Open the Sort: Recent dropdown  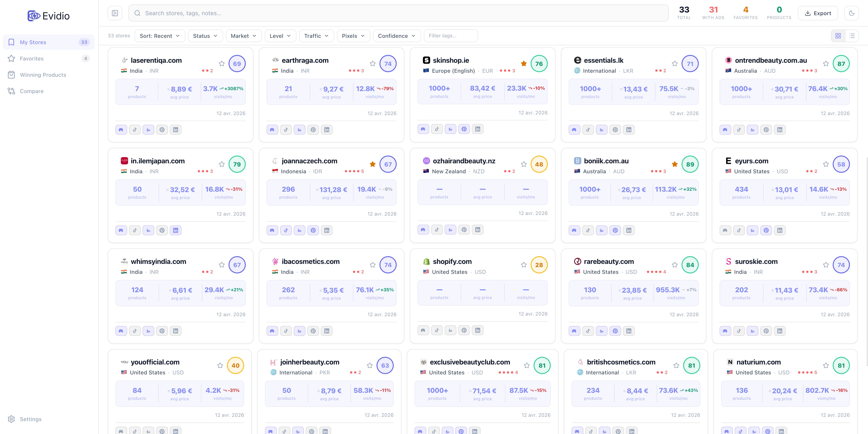tap(160, 35)
